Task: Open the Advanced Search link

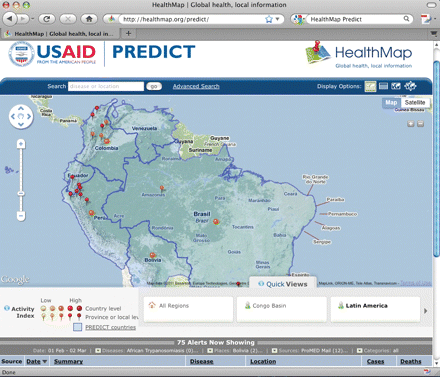Action: point(196,86)
